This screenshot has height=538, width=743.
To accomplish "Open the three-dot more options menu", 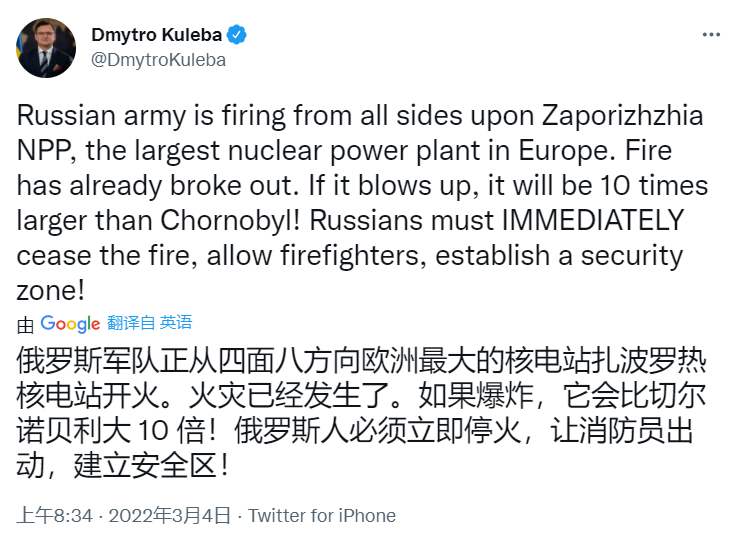I will (x=711, y=35).
